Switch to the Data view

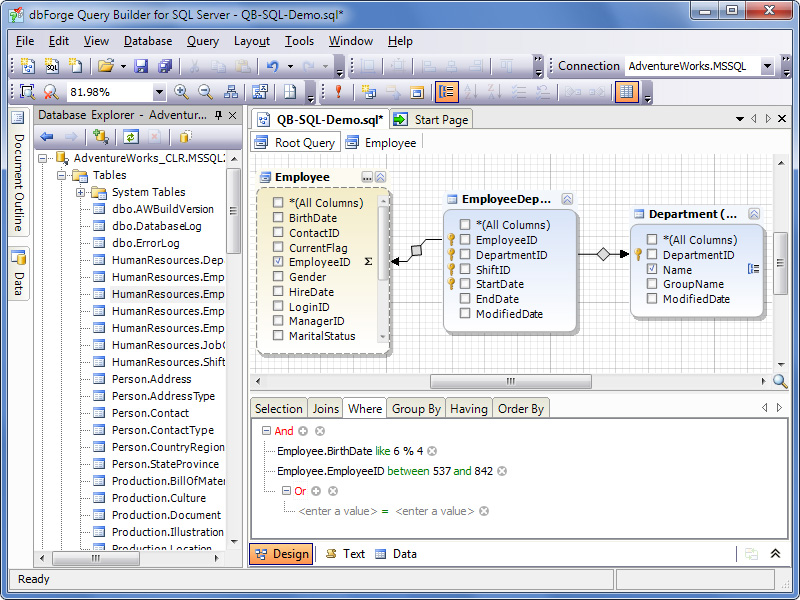point(396,554)
